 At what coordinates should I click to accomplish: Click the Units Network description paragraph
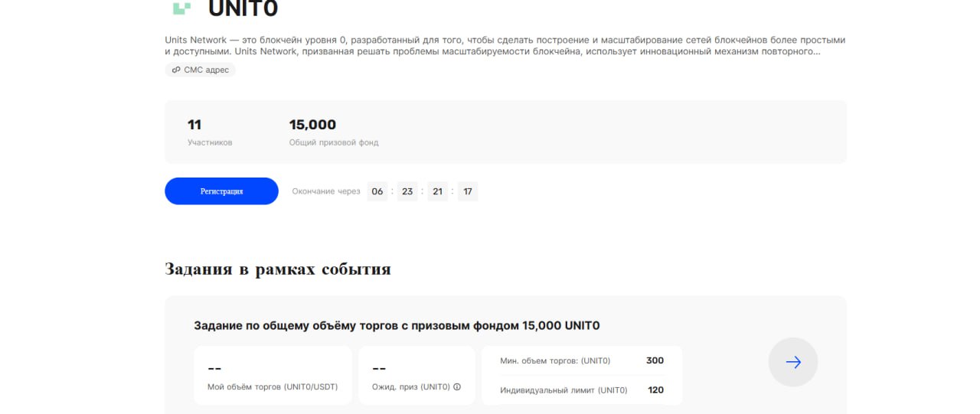505,46
